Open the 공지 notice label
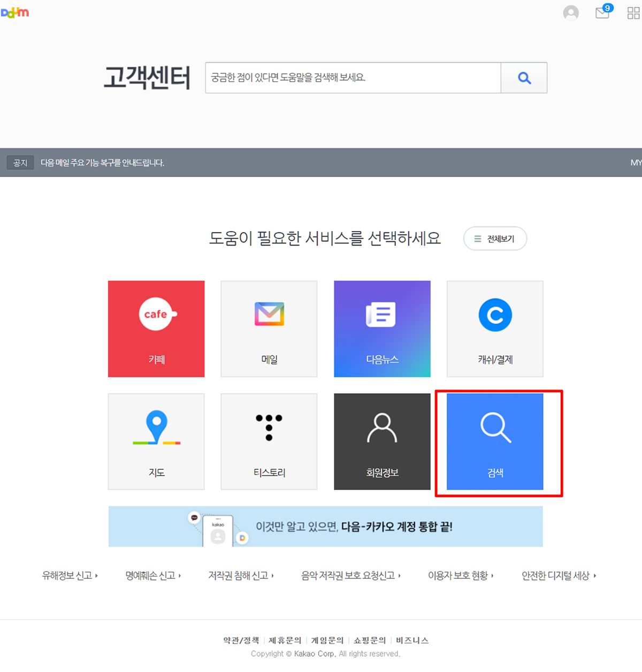The width and height of the screenshot is (642, 672). click(20, 163)
